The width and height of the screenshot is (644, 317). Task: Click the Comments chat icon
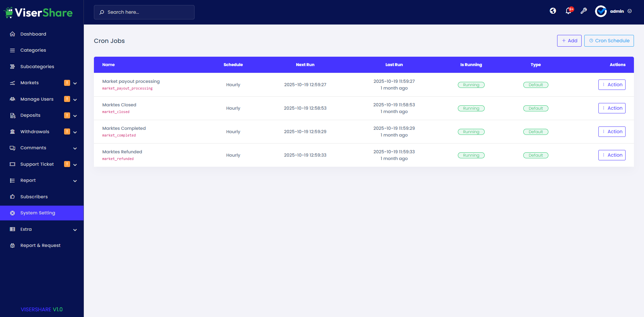click(x=12, y=148)
